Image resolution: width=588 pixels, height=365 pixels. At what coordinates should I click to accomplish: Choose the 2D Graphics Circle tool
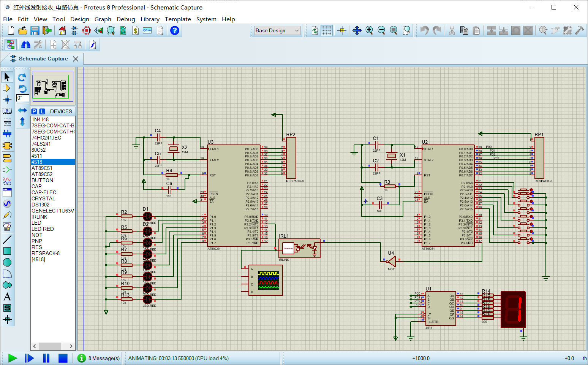(x=7, y=262)
